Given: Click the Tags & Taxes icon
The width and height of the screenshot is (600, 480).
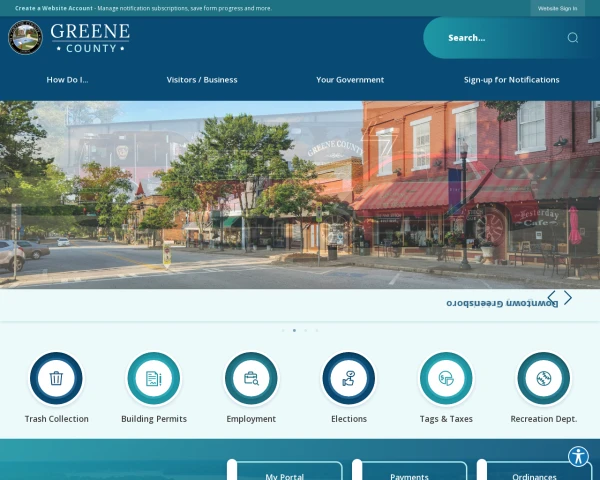Looking at the screenshot, I should tap(446, 378).
